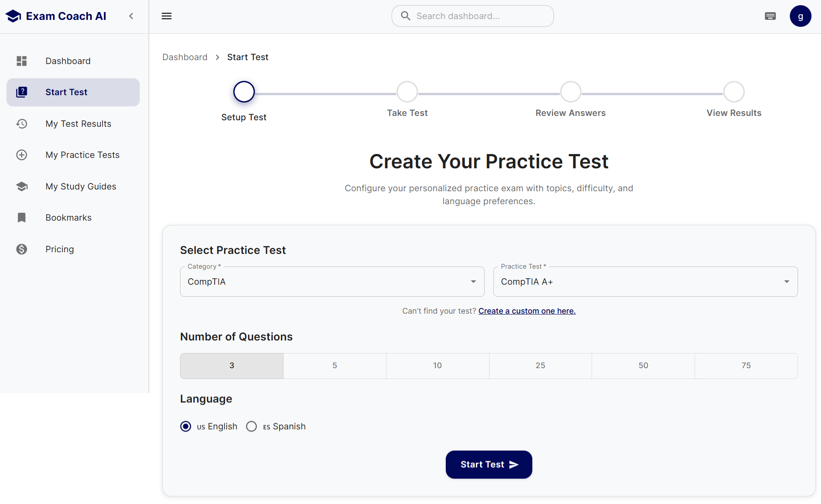Image resolution: width=821 pixels, height=504 pixels.
Task: Click the ES Spanish label text
Action: 284,427
